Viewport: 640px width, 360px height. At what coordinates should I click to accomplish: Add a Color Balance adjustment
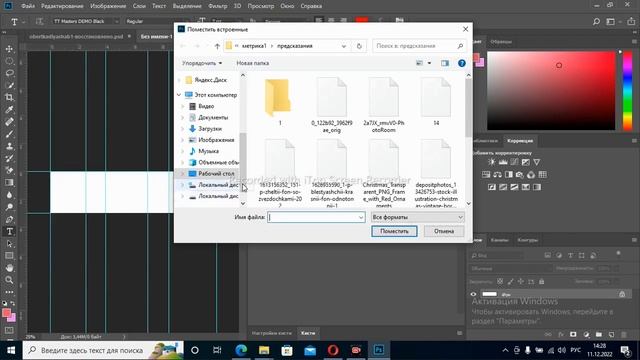tap(497, 175)
